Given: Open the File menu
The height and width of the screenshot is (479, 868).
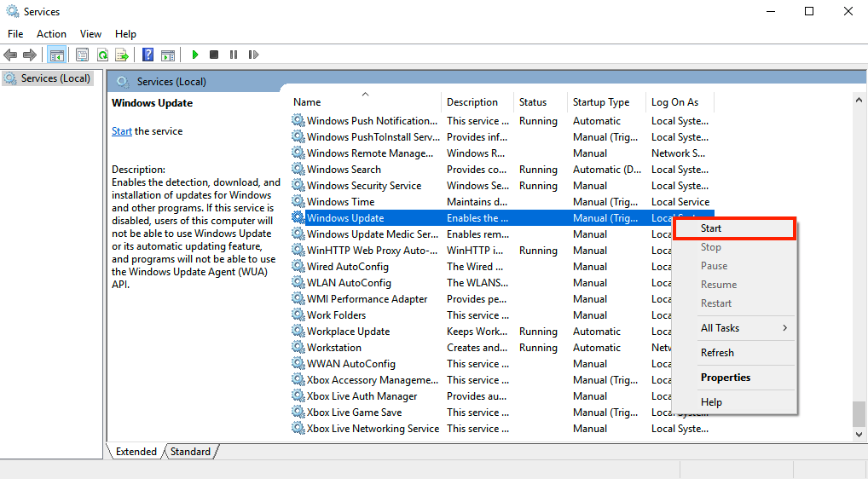Looking at the screenshot, I should tap(15, 34).
